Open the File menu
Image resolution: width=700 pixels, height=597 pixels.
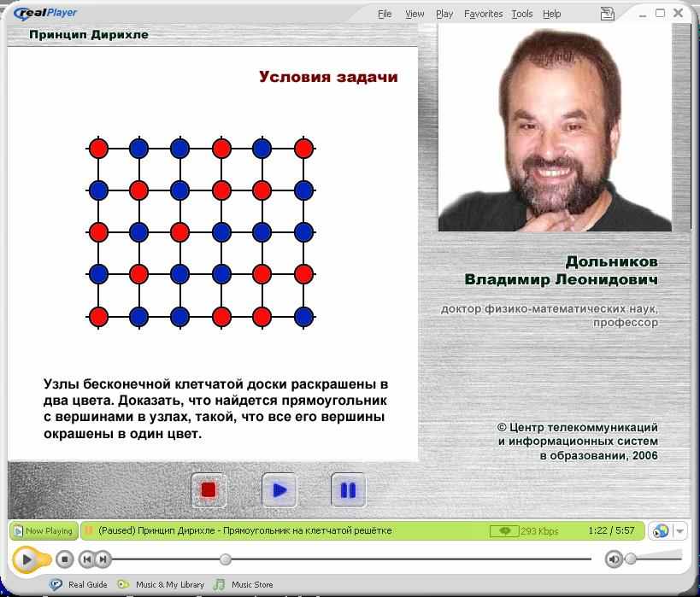[x=385, y=14]
